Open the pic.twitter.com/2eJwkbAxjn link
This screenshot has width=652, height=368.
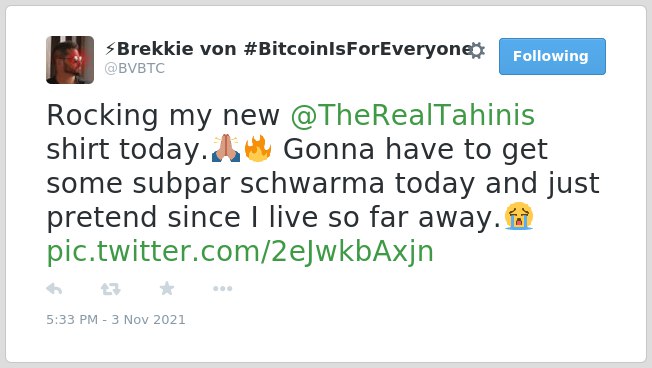click(240, 252)
